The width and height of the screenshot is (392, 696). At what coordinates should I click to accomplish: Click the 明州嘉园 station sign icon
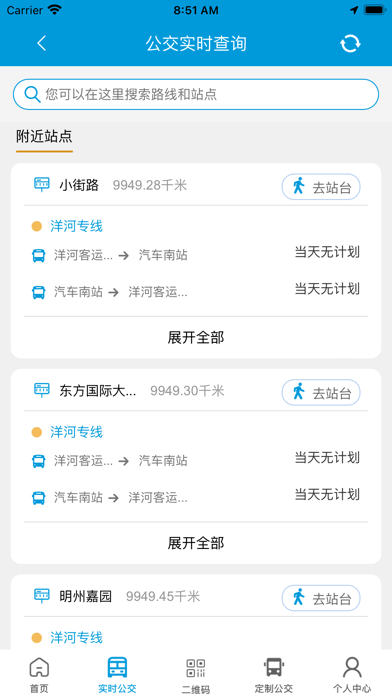[42, 596]
